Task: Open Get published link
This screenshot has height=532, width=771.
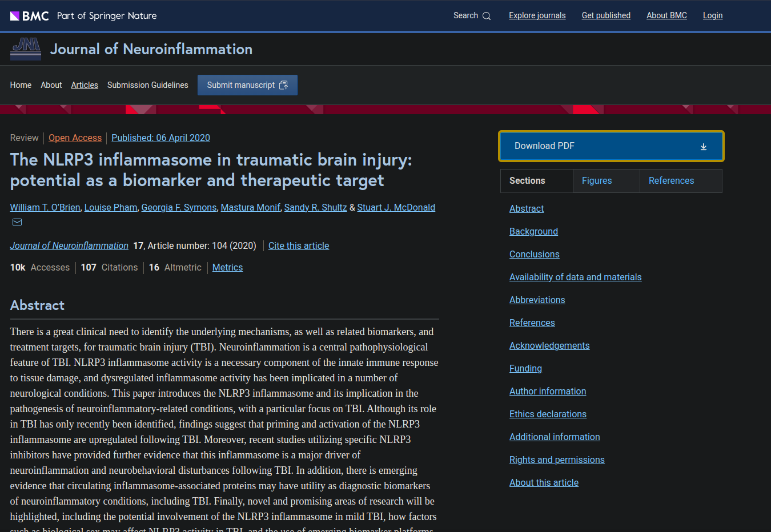Action: 606,15
